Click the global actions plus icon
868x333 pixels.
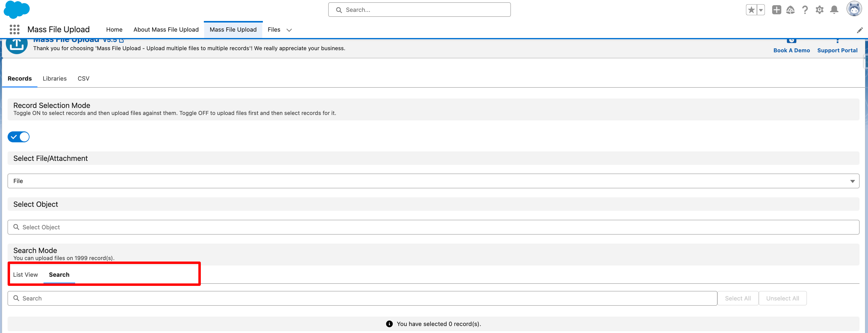776,10
